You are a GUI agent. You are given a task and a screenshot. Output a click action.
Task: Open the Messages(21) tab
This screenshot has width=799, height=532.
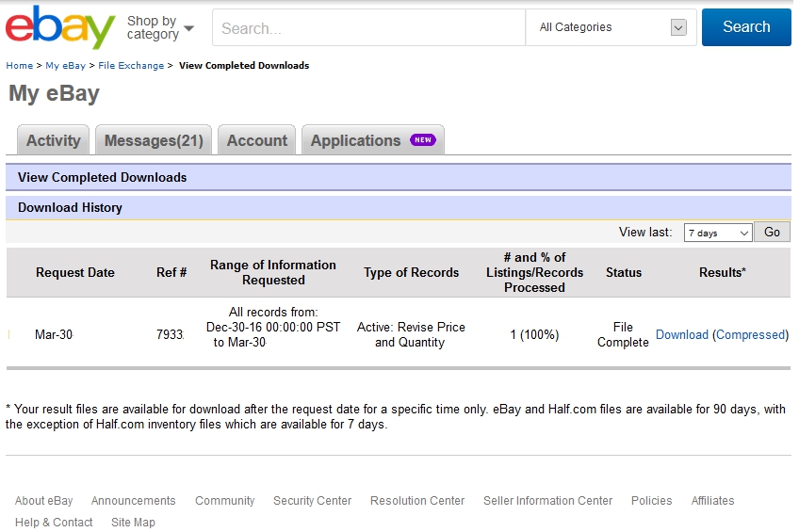(154, 140)
